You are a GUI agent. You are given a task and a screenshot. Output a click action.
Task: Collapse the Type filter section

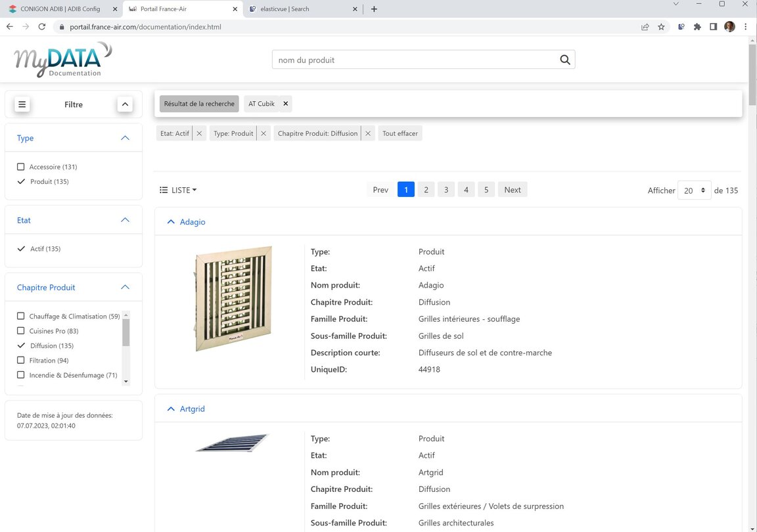pos(125,138)
